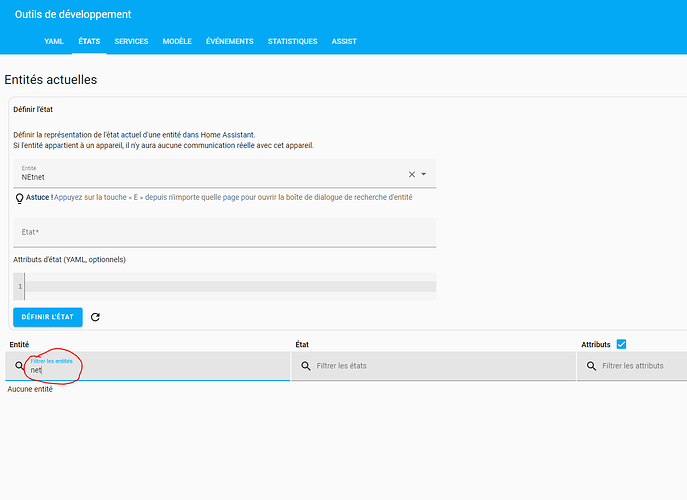
Task: Click the DÉFINIR L'ÉTAT button
Action: click(x=48, y=317)
